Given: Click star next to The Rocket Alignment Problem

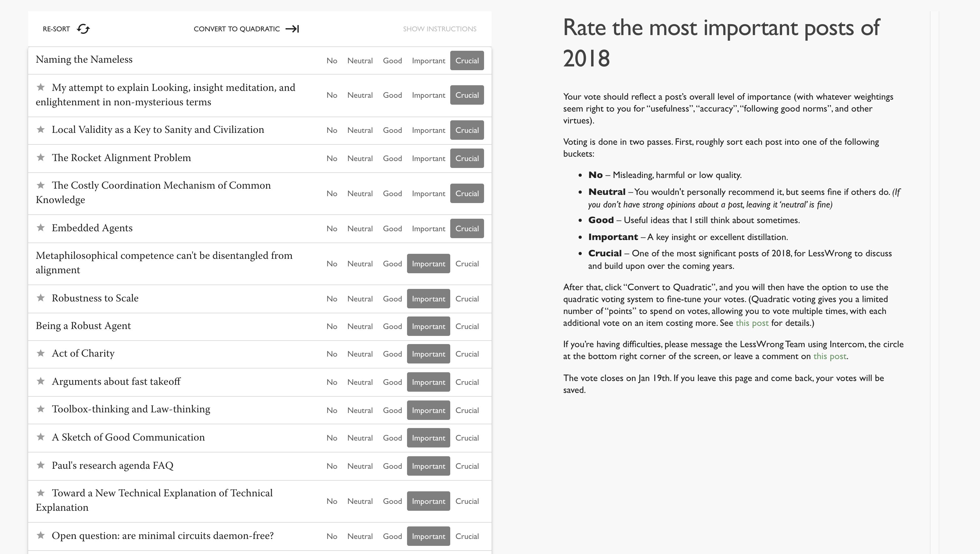Looking at the screenshot, I should (40, 157).
